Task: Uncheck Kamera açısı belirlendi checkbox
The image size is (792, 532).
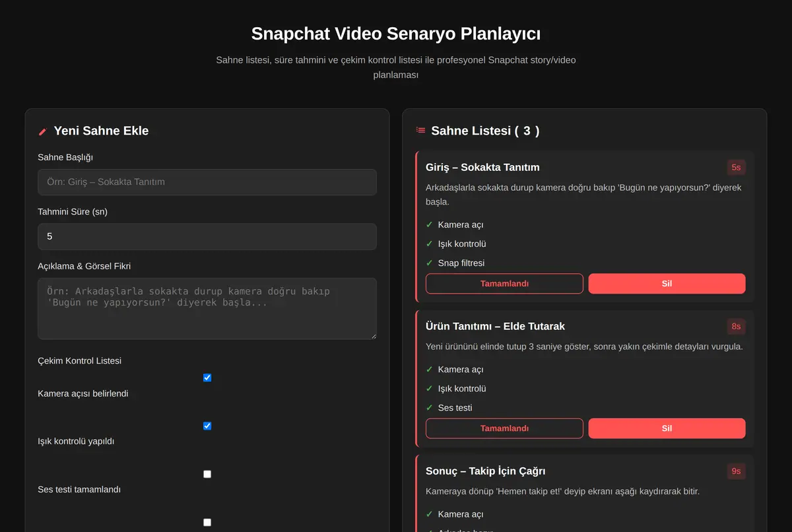Action: pyautogui.click(x=207, y=378)
